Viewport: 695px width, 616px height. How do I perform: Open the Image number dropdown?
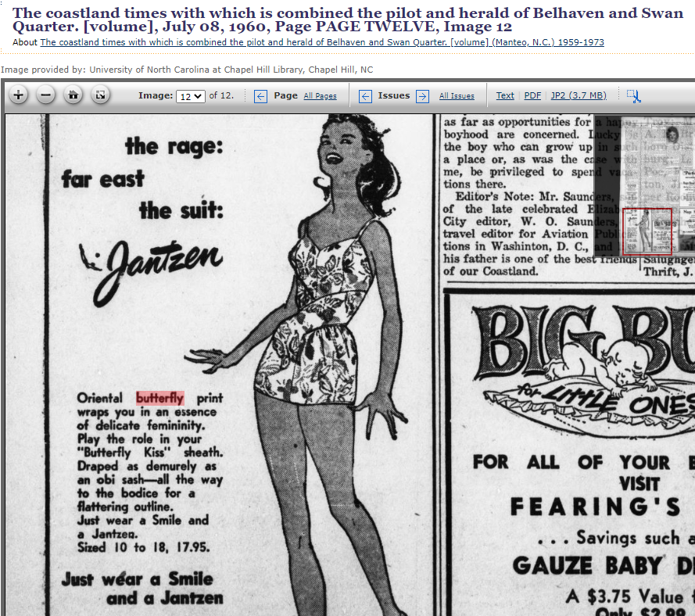click(x=191, y=96)
